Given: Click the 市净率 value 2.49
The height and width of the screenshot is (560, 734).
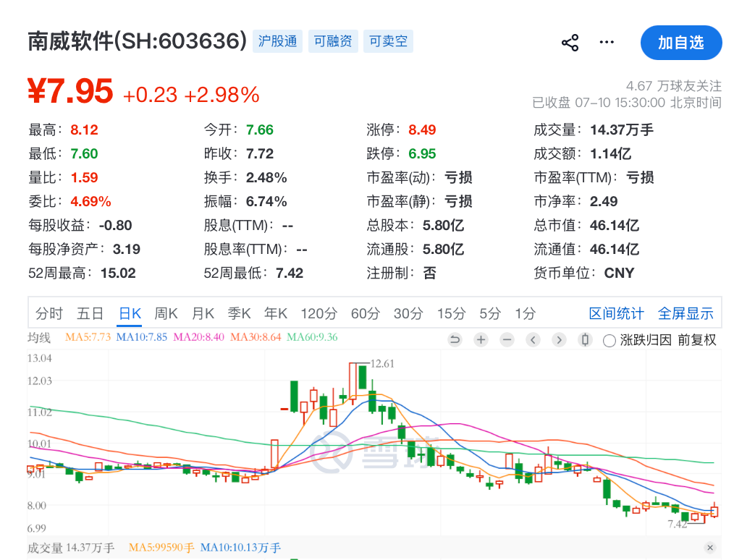Looking at the screenshot, I should [x=604, y=201].
